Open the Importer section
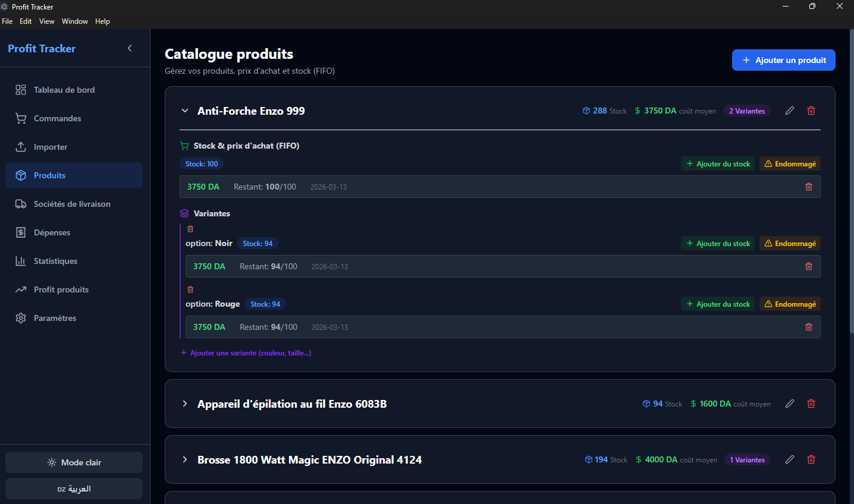Image resolution: width=854 pixels, height=504 pixels. (49, 147)
